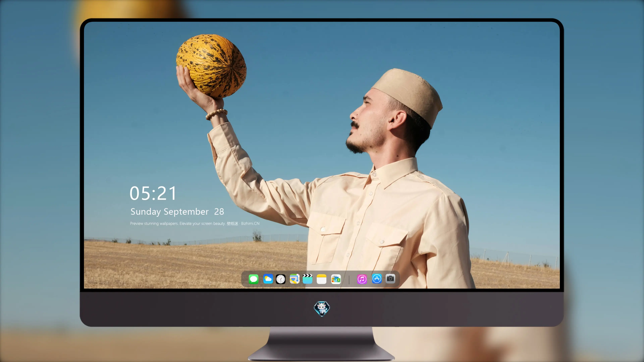Open the Messages app in the dock
Screen dimensions: 644x362
(254, 279)
